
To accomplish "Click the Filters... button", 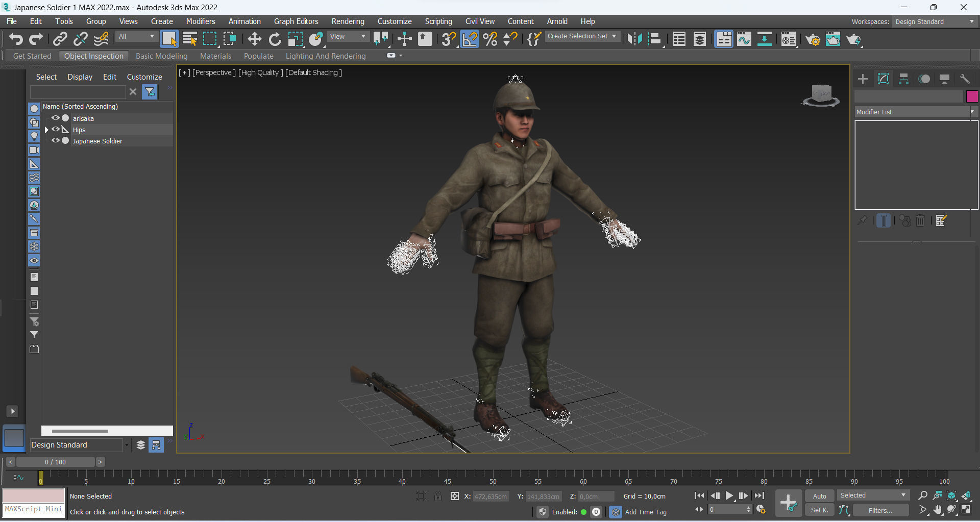I will (x=880, y=510).
